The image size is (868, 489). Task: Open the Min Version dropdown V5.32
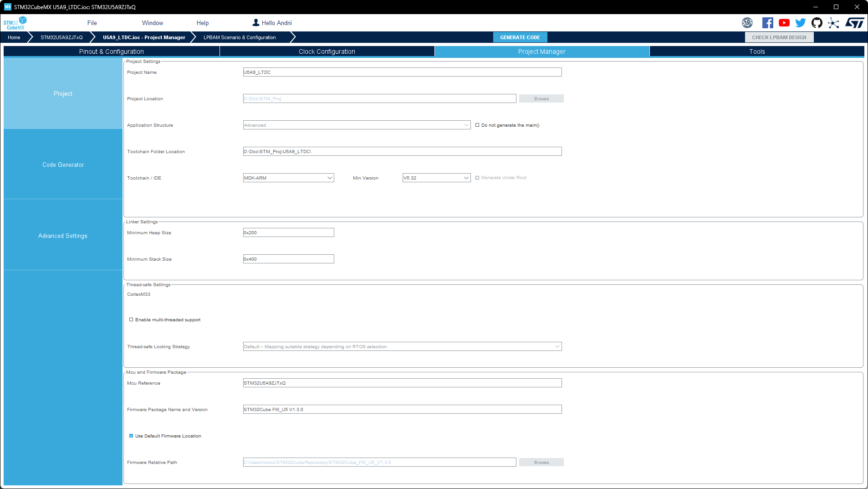(x=436, y=178)
